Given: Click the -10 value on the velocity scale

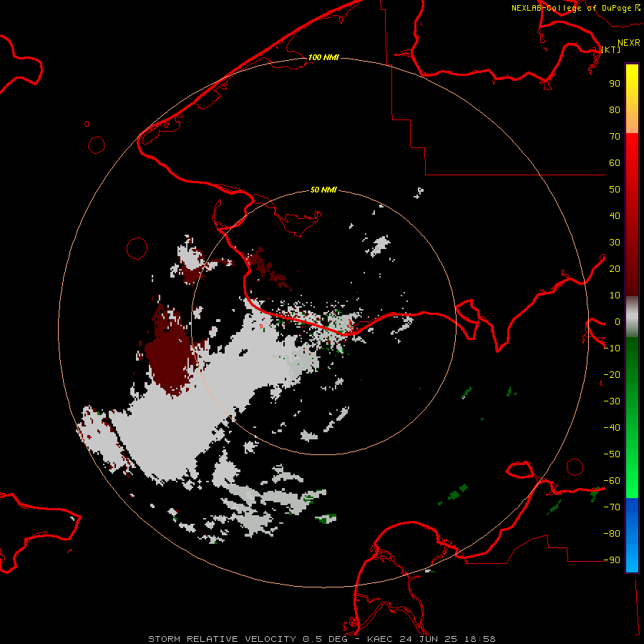Looking at the screenshot, I should [612, 348].
